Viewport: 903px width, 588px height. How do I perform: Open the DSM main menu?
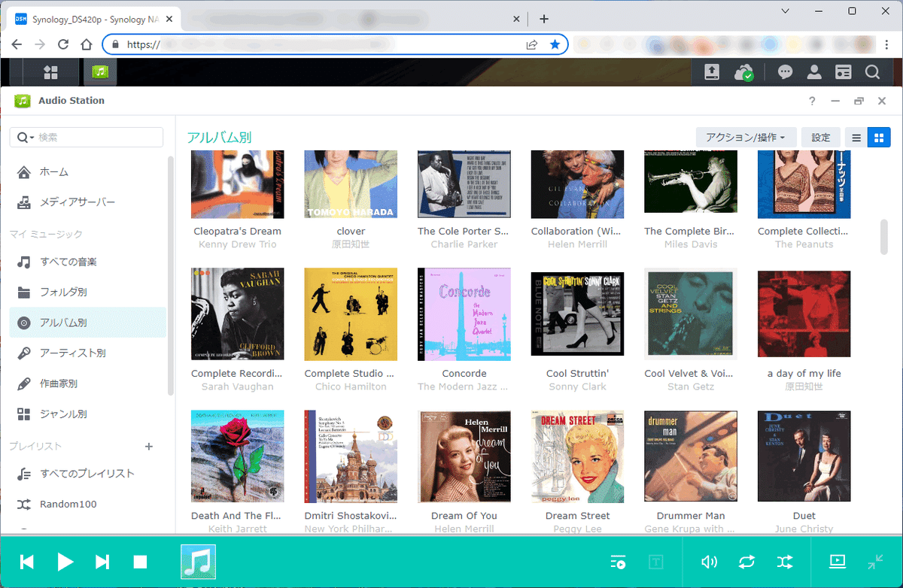[x=50, y=71]
